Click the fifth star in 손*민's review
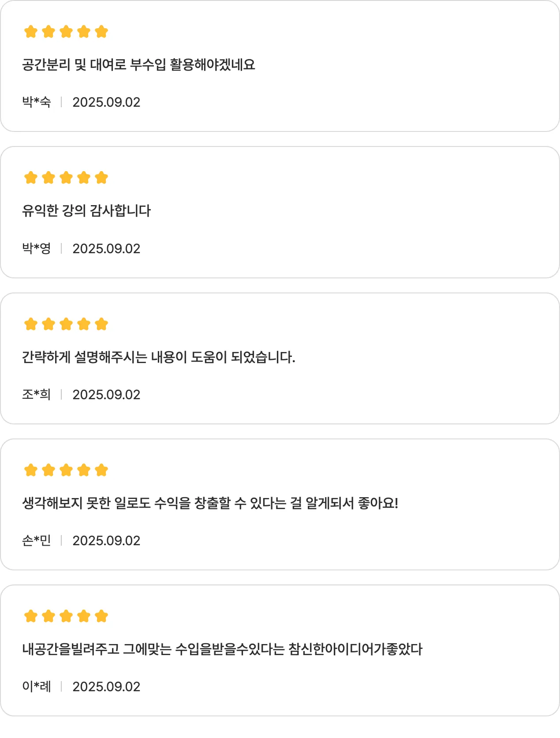The width and height of the screenshot is (560, 738). 101,470
